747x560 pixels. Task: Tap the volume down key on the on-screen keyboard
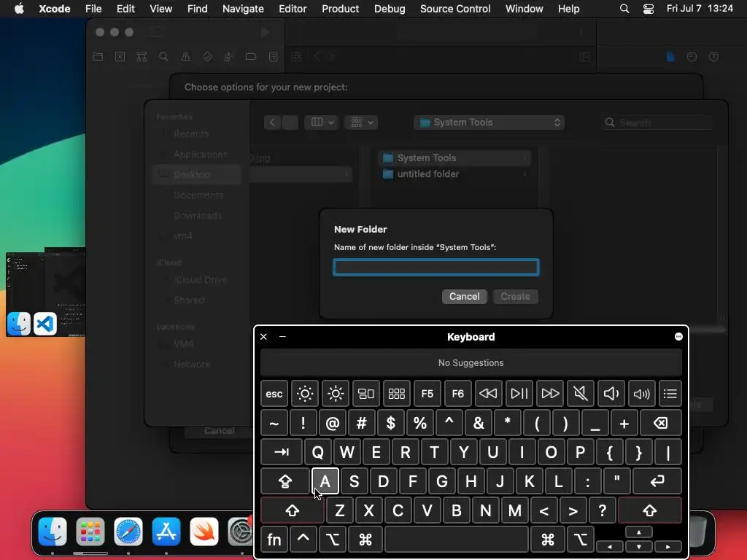pos(611,394)
